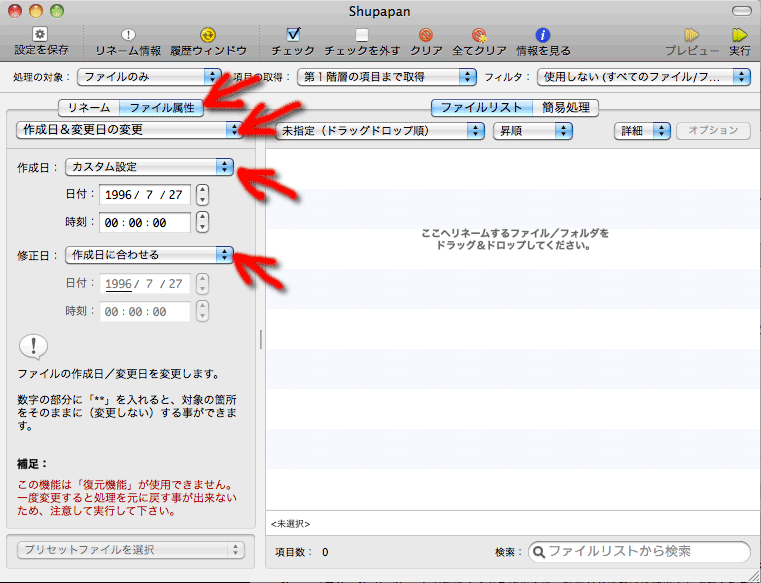Switch to the リネーム tab

[89, 107]
